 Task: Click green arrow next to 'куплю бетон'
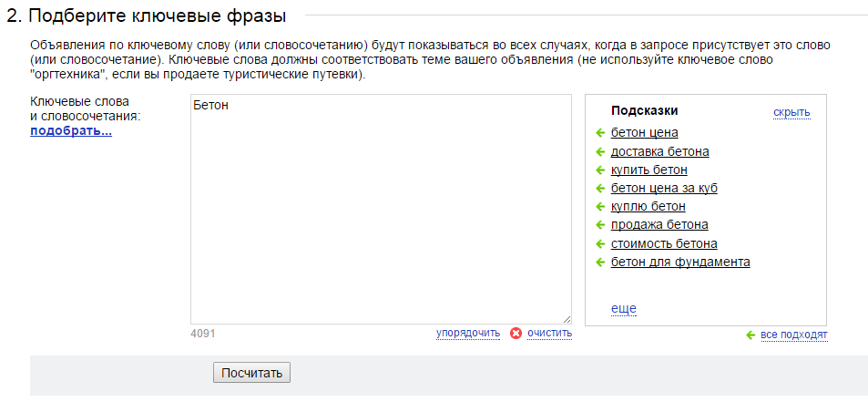click(600, 207)
